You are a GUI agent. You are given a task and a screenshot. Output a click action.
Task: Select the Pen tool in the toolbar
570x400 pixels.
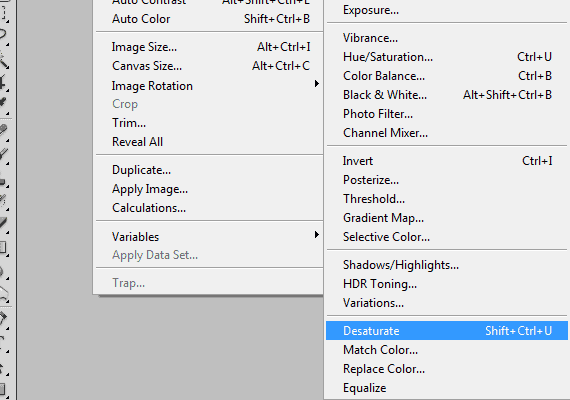(x=4, y=319)
